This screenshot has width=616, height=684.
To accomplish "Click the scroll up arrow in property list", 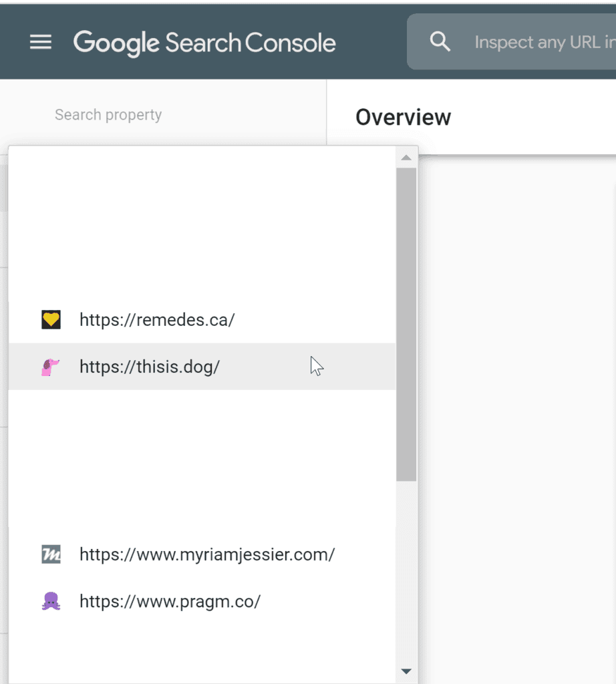I will [406, 158].
